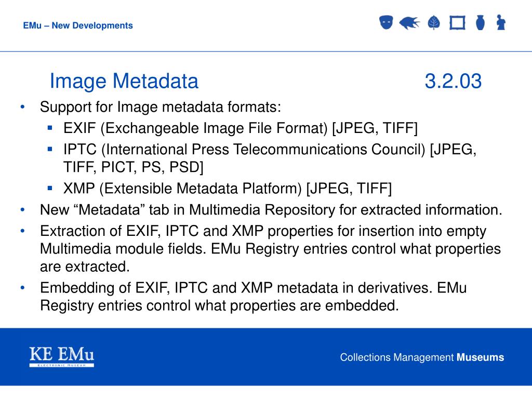Click the EXIF (Exchangeable Image File Format) bullet
The image size is (532, 399).
pos(241,128)
